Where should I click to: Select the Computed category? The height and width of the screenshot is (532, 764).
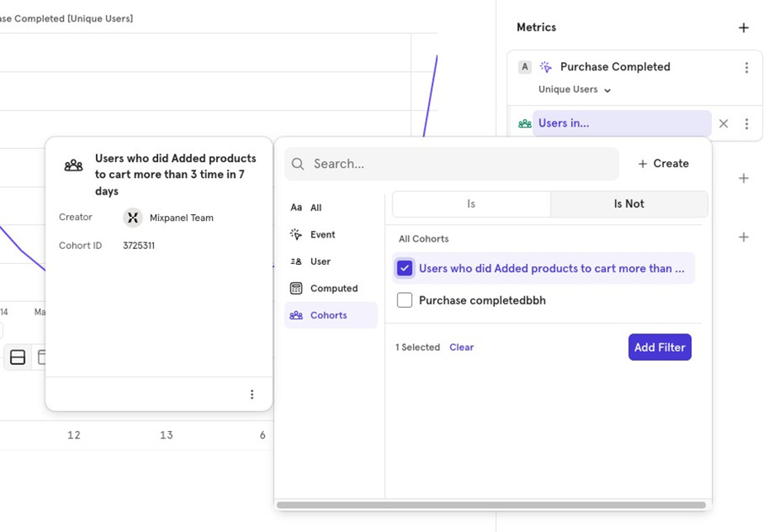tap(331, 289)
